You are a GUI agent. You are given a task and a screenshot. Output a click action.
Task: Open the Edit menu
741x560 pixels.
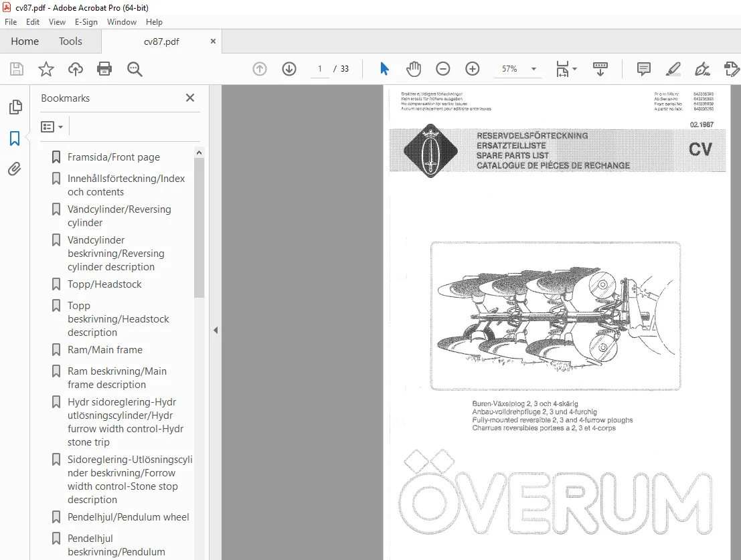33,21
